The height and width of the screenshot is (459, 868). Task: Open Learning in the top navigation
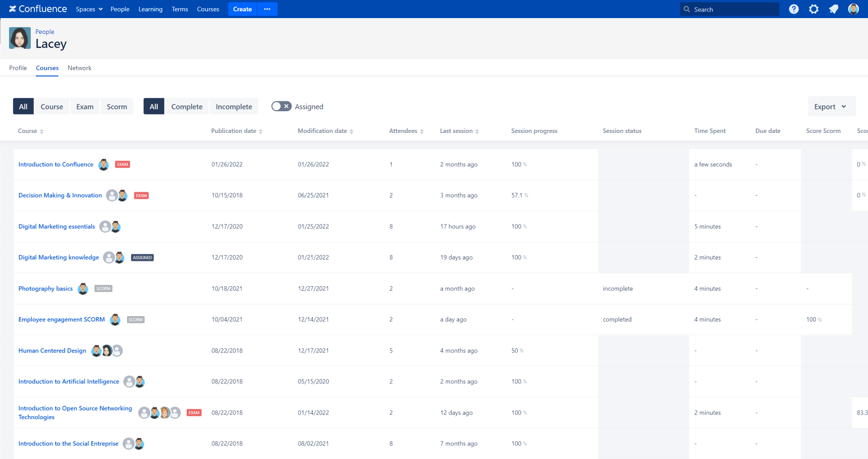point(151,9)
